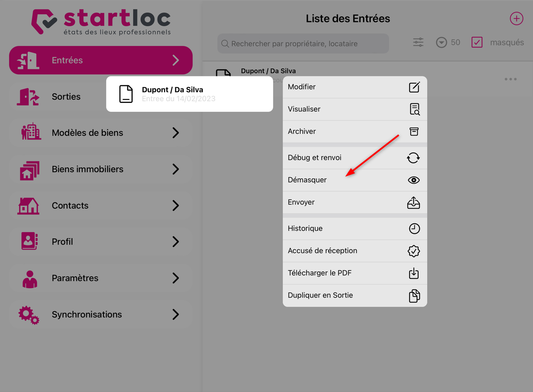The image size is (533, 392).
Task: Open the 50 results count dropdown
Action: click(x=448, y=42)
